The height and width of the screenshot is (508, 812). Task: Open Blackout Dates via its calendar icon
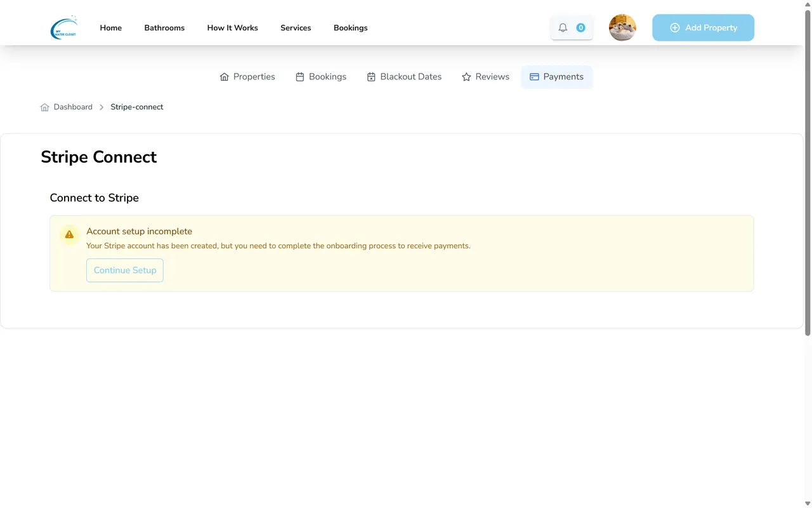pyautogui.click(x=371, y=76)
